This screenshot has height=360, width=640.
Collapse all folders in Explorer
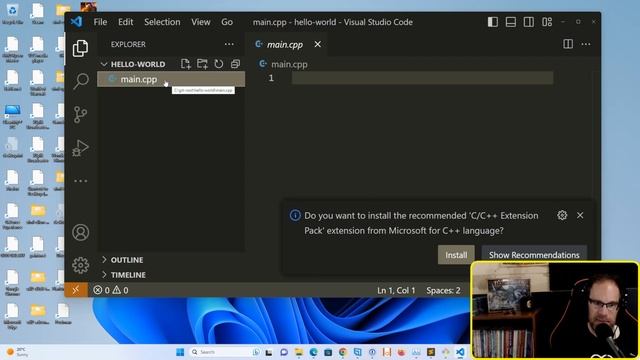(235, 64)
